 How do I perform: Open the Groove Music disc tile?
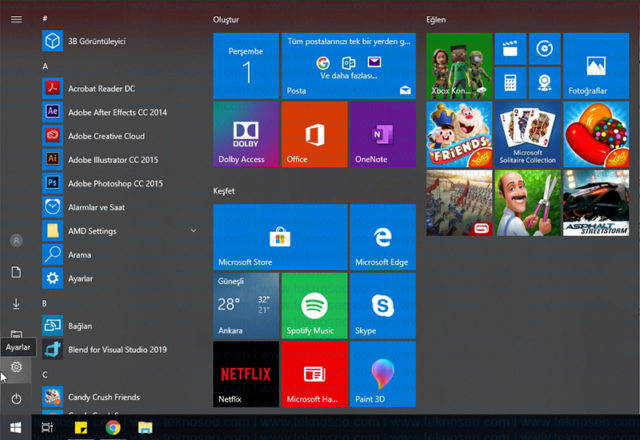click(x=544, y=49)
